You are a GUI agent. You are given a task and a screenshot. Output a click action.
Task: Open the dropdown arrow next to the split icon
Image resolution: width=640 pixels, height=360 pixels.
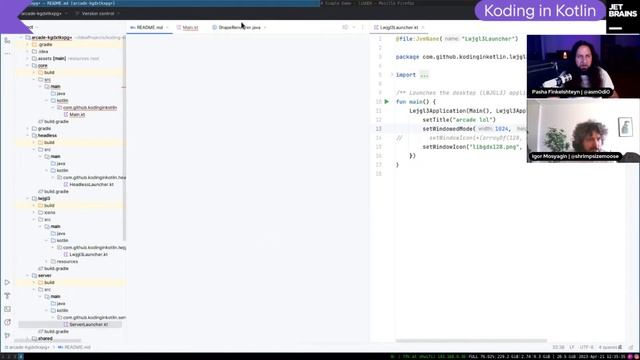pos(354,27)
